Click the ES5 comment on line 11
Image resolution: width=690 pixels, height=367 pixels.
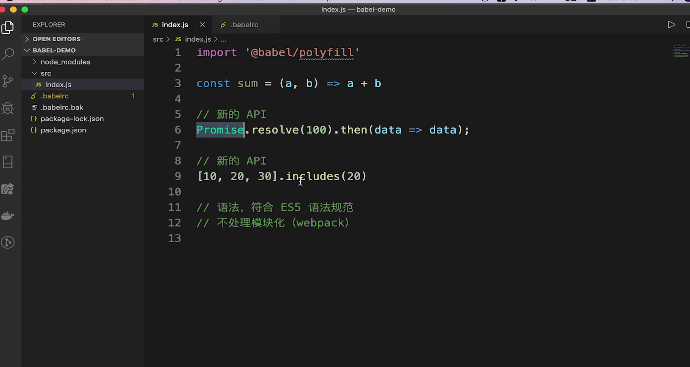[275, 207]
